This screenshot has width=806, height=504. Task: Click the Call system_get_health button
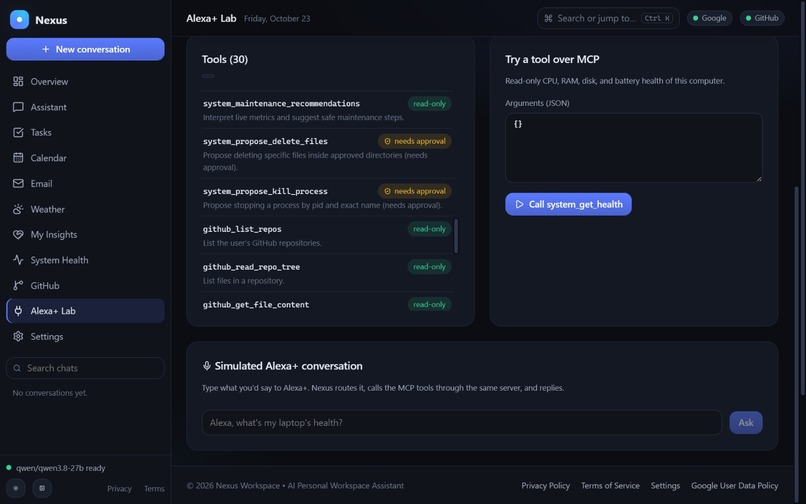(x=568, y=204)
